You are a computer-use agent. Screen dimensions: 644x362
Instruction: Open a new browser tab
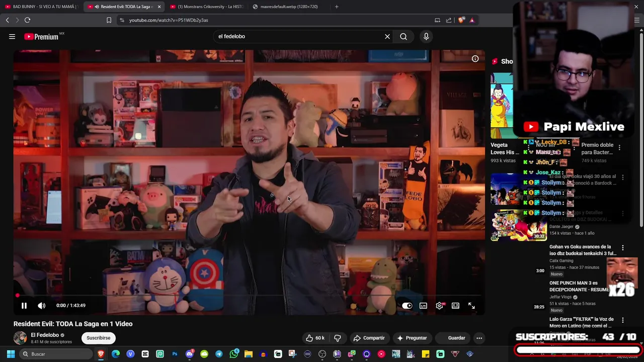tap(337, 7)
